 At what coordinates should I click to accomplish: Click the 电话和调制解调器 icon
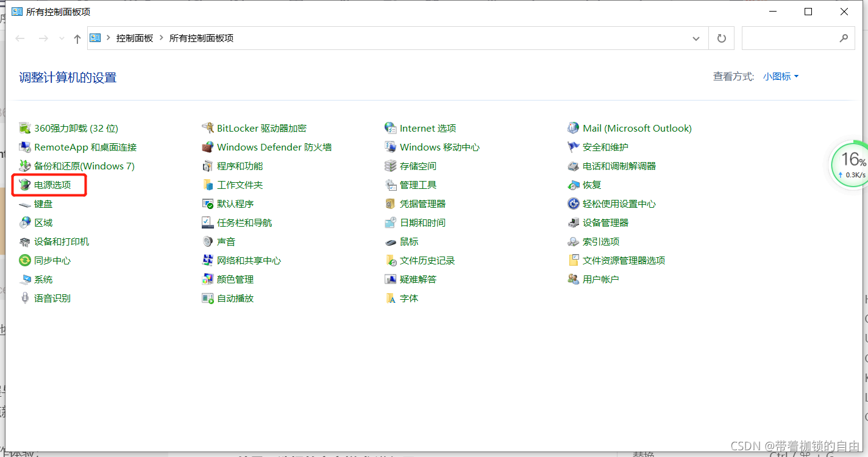click(574, 166)
